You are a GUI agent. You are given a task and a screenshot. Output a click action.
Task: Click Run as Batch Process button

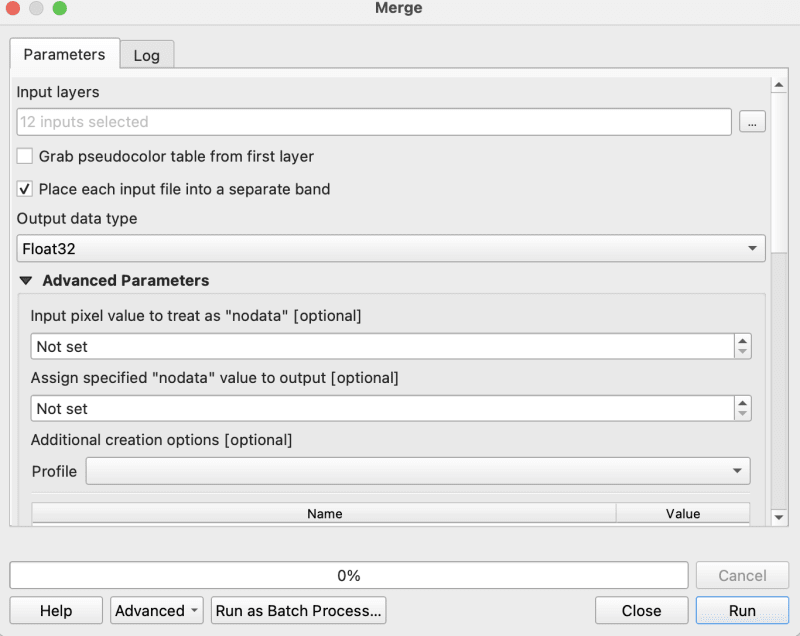point(298,611)
